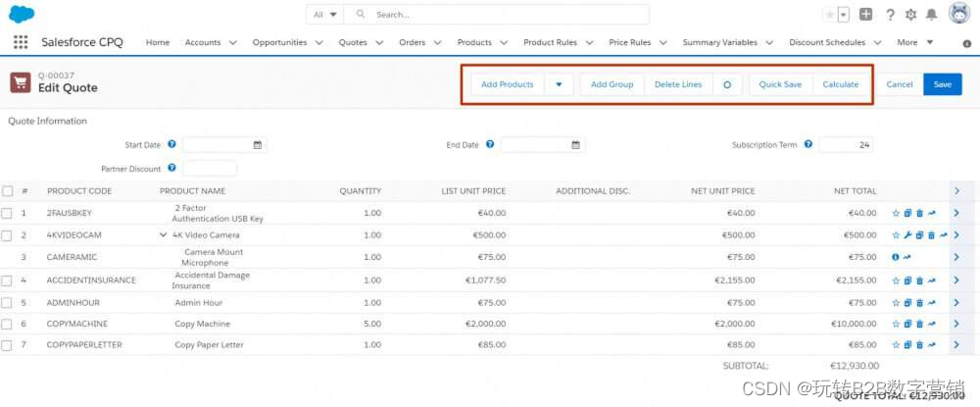
Task: Expand the column header drawer chevron
Action: pyautogui.click(x=956, y=190)
